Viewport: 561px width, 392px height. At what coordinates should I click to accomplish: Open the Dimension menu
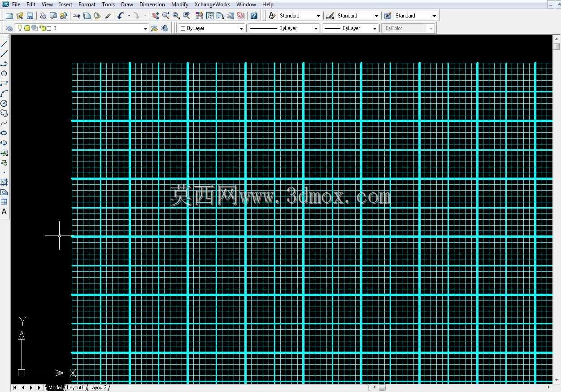152,4
